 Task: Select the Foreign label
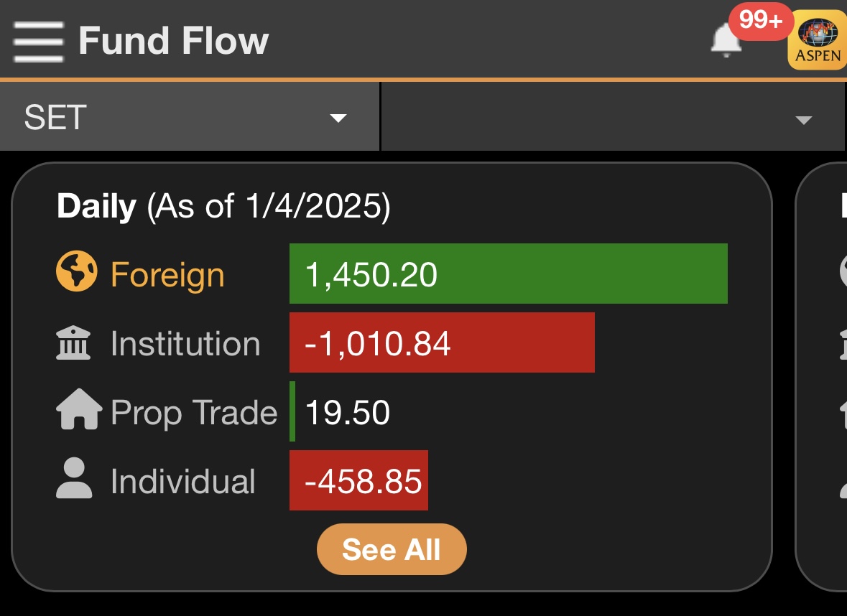click(167, 275)
